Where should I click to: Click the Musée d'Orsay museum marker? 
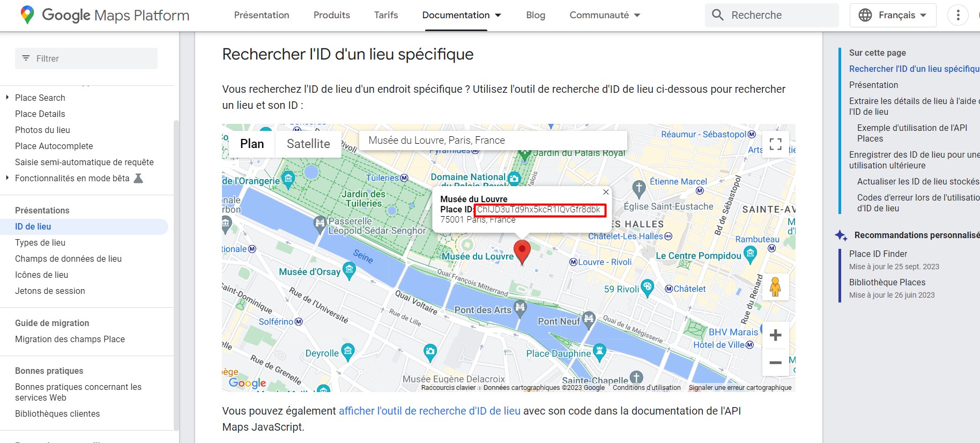point(350,271)
